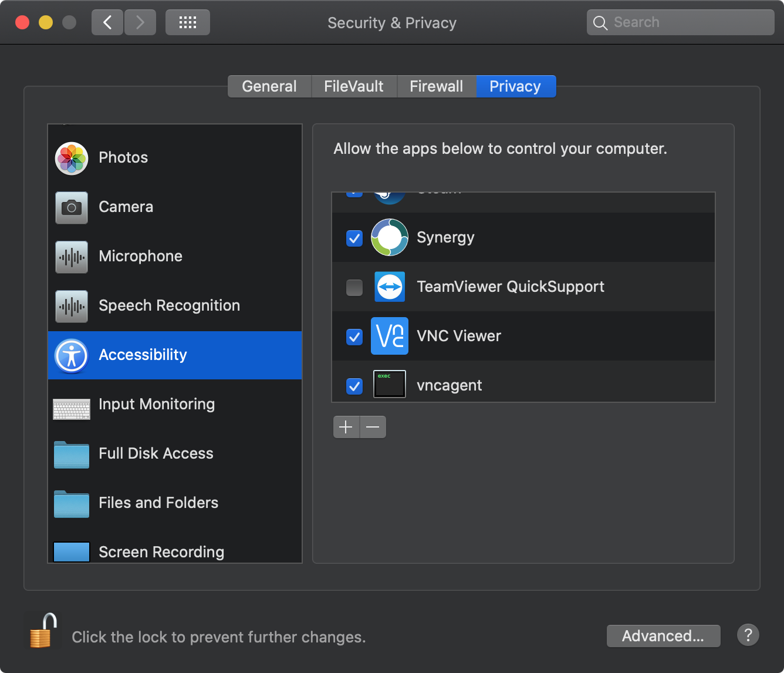This screenshot has height=673, width=784.
Task: Click the Camera icon in privacy list
Action: (x=72, y=208)
